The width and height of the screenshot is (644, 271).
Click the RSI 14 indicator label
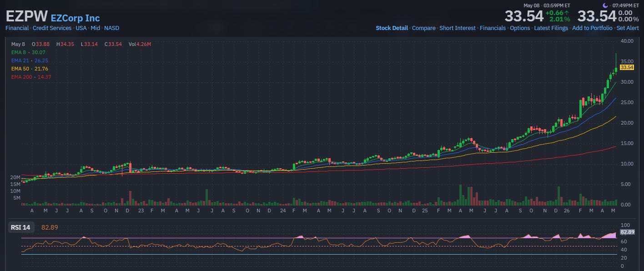coord(20,227)
